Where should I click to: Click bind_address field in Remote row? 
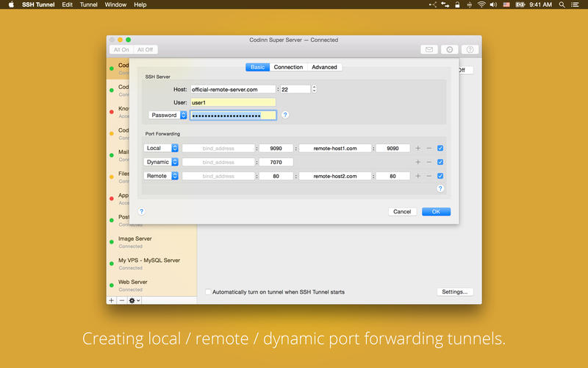pyautogui.click(x=218, y=176)
